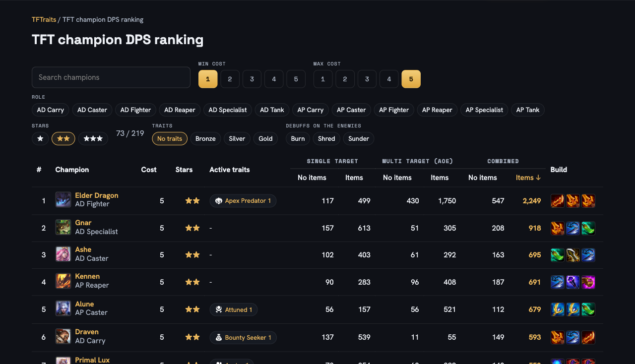Click first build item in Alune row

tap(558, 309)
